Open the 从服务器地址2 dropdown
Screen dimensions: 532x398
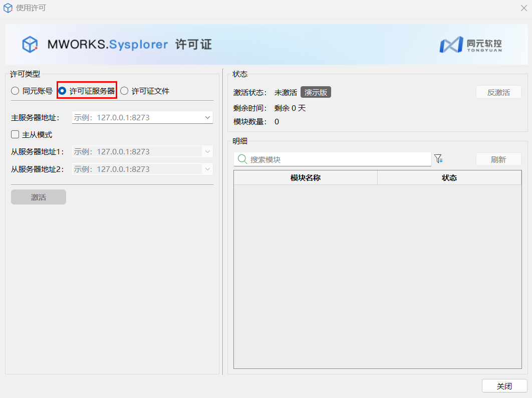point(207,169)
